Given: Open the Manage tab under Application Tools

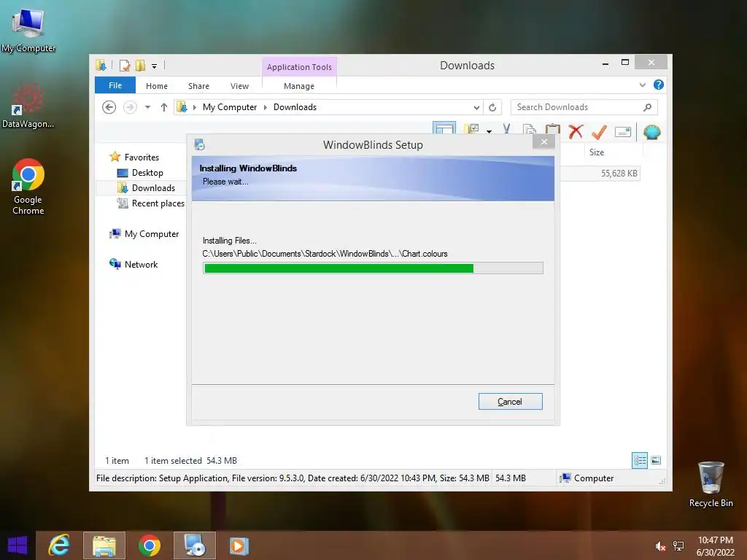Looking at the screenshot, I should click(299, 86).
